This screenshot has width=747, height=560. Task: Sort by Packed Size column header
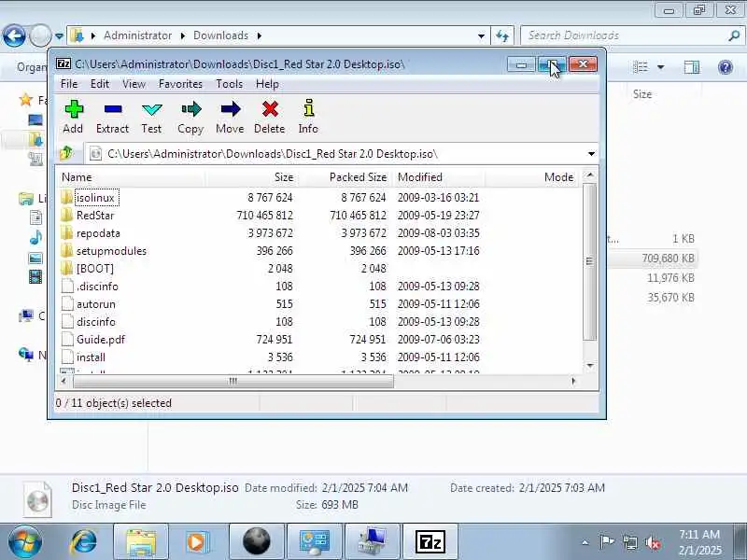click(x=345, y=177)
